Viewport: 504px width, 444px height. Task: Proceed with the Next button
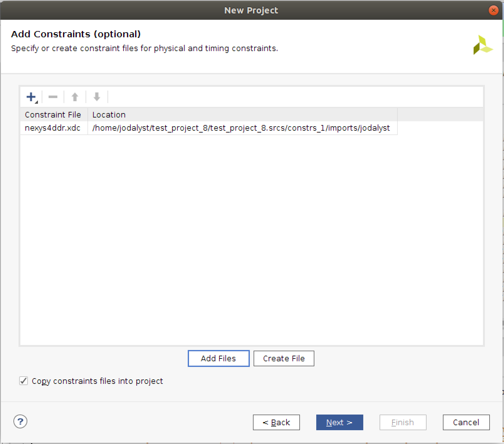click(339, 422)
